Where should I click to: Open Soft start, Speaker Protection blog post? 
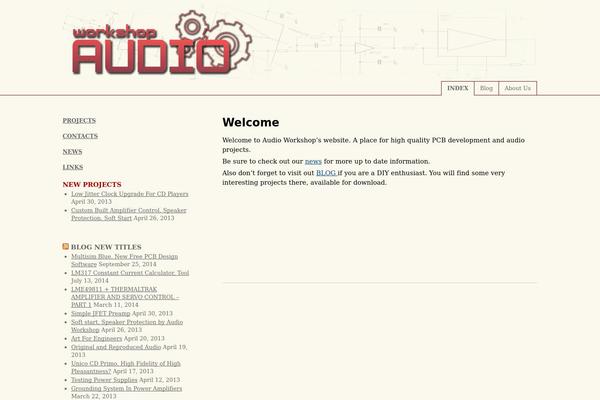click(x=127, y=326)
